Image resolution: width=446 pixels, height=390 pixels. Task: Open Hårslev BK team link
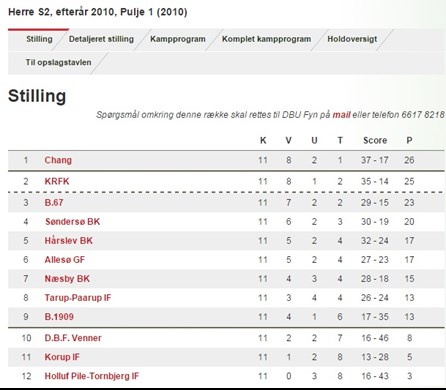tap(69, 241)
